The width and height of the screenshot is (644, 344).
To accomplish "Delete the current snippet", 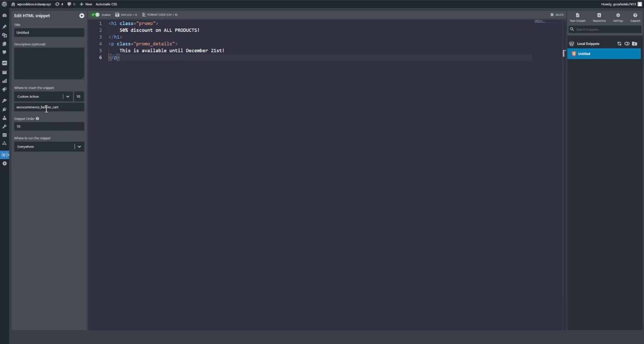I will pos(556,15).
